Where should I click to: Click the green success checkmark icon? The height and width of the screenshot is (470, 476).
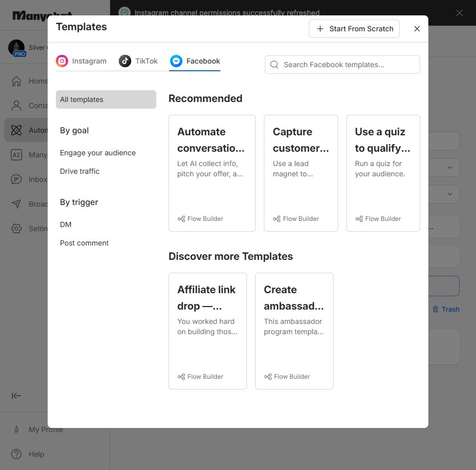[x=125, y=13]
